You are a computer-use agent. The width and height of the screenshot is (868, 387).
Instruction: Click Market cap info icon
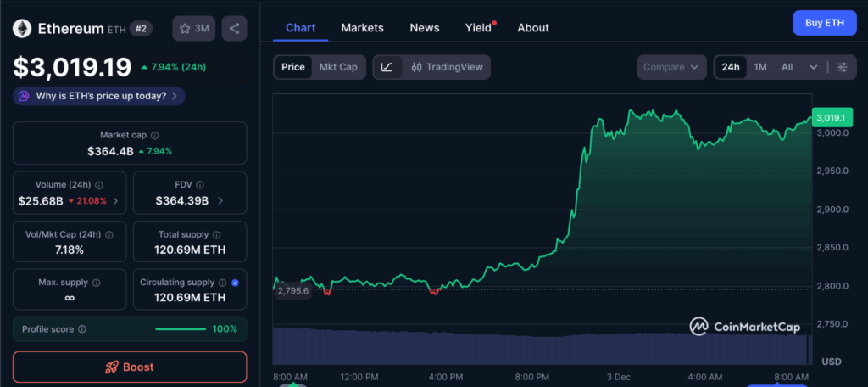click(x=154, y=135)
